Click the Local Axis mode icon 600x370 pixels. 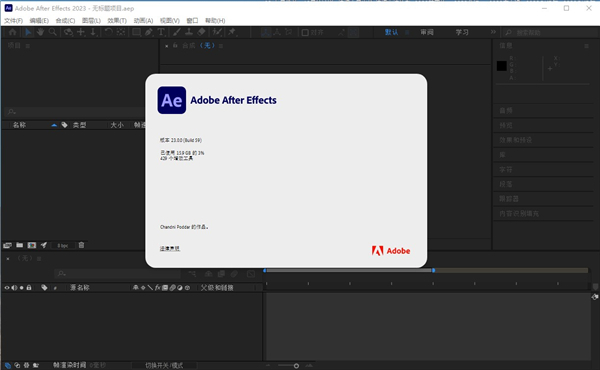tap(265, 33)
